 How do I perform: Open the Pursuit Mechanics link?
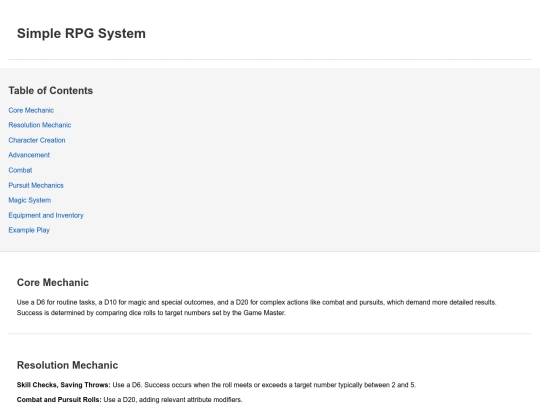36,185
